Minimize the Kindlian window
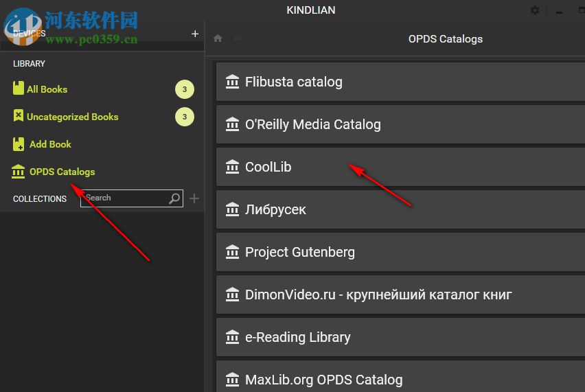This screenshot has width=585, height=392. click(x=559, y=12)
